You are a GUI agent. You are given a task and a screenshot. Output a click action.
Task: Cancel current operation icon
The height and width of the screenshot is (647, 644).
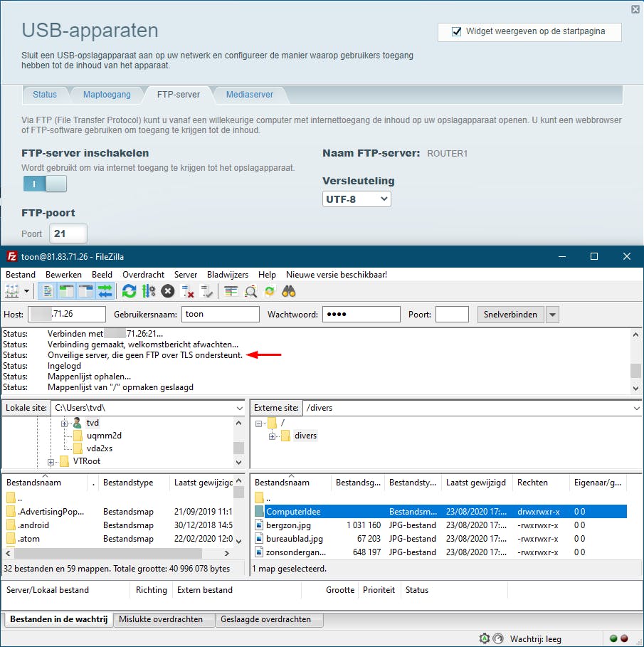click(167, 291)
